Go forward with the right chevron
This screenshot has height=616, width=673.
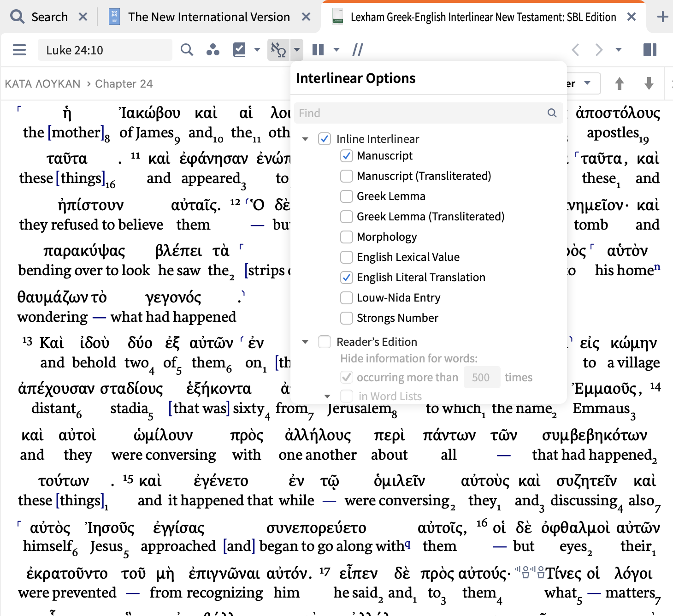pyautogui.click(x=599, y=50)
